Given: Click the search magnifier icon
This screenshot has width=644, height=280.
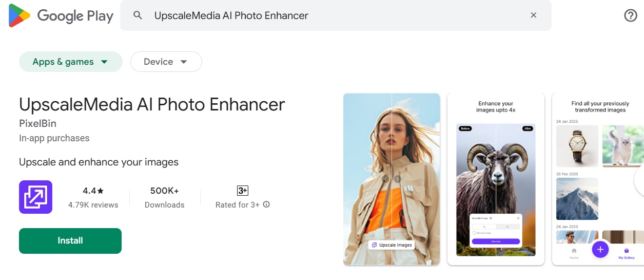Looking at the screenshot, I should coord(138,15).
